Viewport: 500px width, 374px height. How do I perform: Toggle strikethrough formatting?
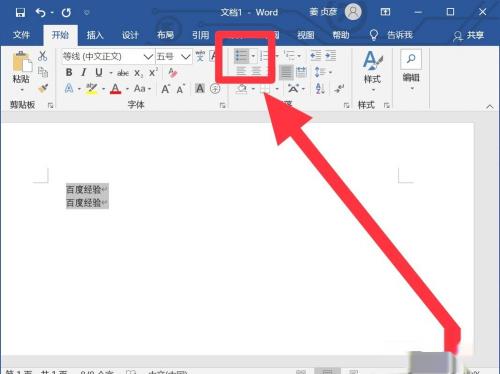123,73
